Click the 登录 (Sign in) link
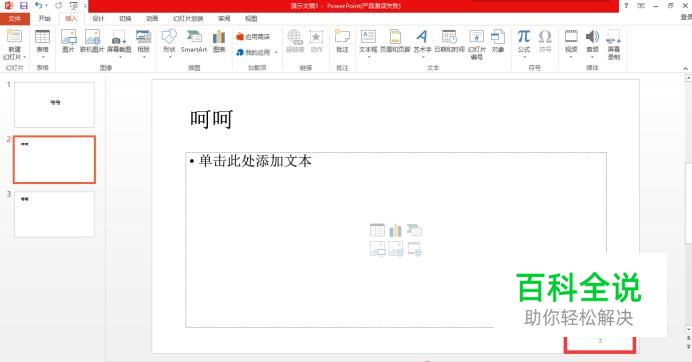 tap(686, 17)
